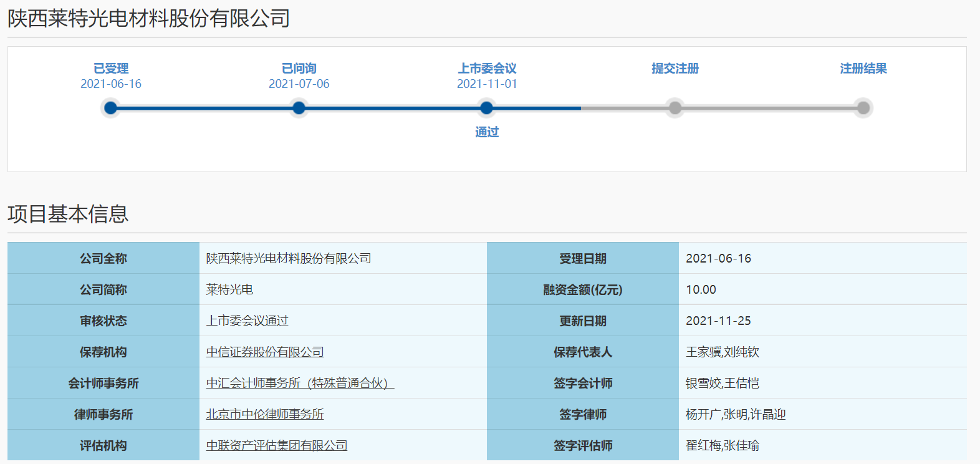Select the 已问询 stage label
Viewport: 980px width, 464px height.
pos(299,68)
